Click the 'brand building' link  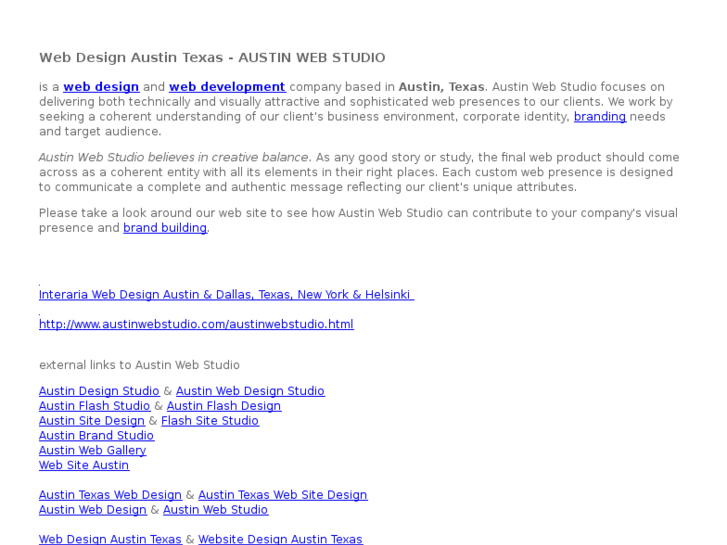(x=165, y=228)
